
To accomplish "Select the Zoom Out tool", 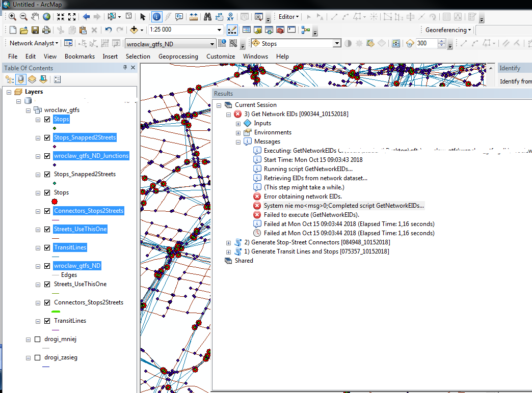I will pyautogui.click(x=23, y=17).
